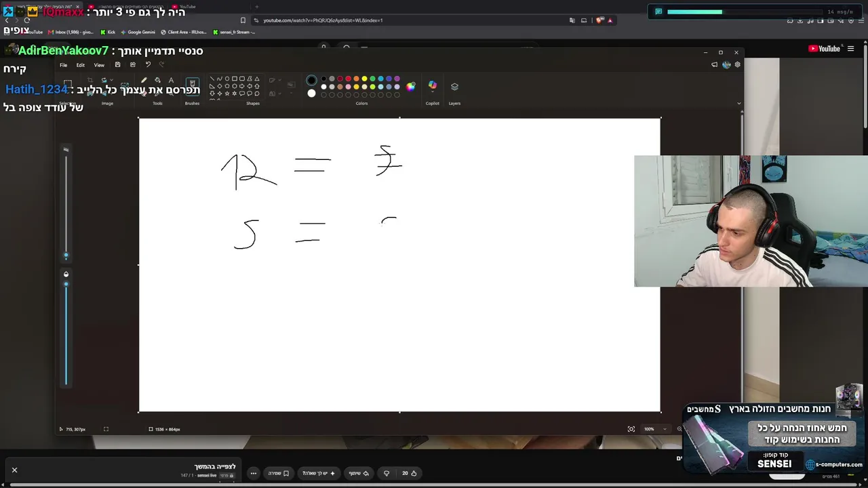Click the fit-to-window icon in status bar
Screen dimensions: 868x488
631,429
